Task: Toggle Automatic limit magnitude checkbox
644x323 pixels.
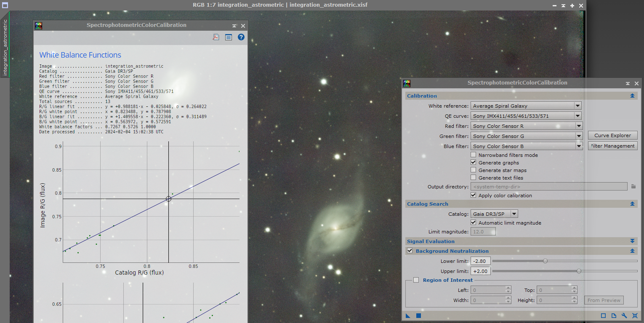Action: (x=474, y=223)
